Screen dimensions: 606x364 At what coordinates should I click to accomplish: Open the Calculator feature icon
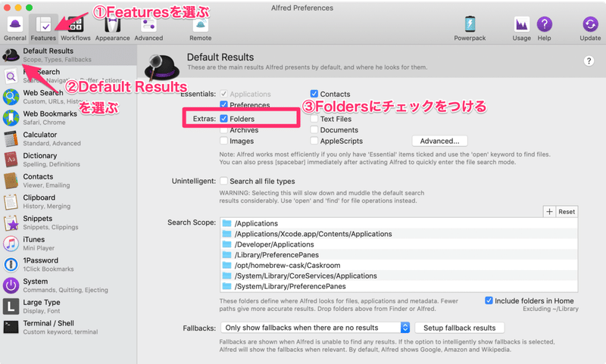pyautogui.click(x=11, y=138)
